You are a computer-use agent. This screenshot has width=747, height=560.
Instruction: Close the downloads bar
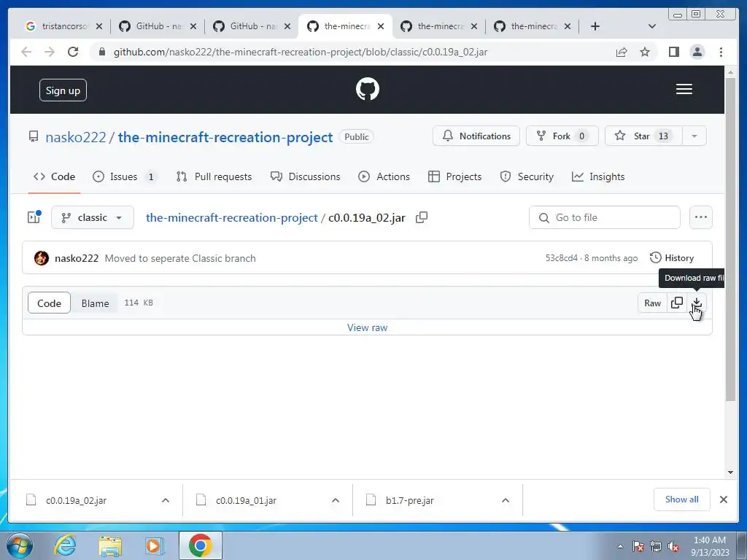click(x=723, y=499)
